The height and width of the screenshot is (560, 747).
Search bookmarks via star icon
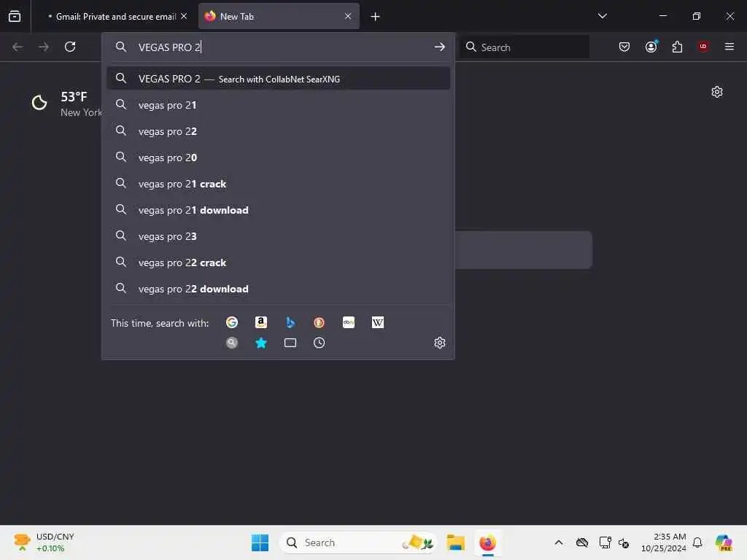tap(261, 343)
